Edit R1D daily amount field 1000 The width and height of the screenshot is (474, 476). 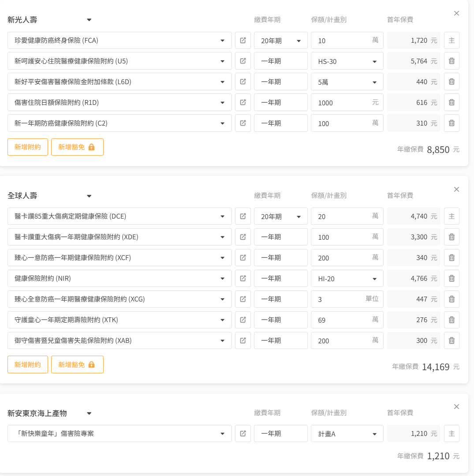(x=347, y=102)
